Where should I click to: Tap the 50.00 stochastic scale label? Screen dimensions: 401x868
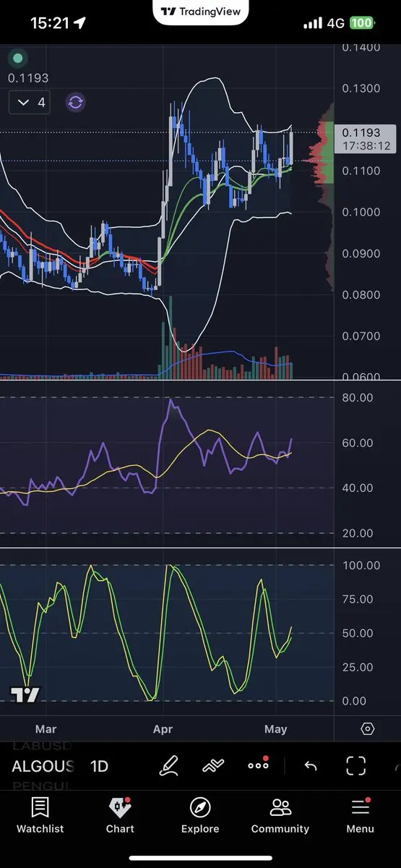coord(357,634)
